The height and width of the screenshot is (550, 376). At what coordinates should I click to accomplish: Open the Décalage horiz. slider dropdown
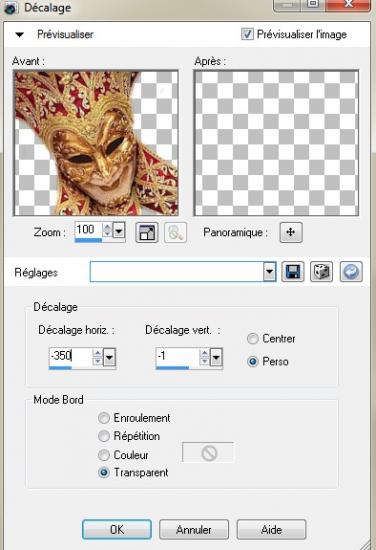(x=109, y=357)
